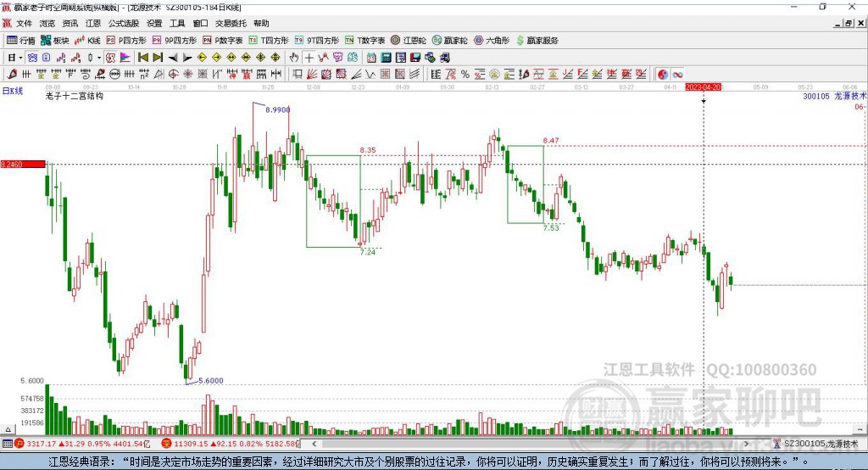
Task: Select the Gann fan lines tool
Action: click(312, 74)
